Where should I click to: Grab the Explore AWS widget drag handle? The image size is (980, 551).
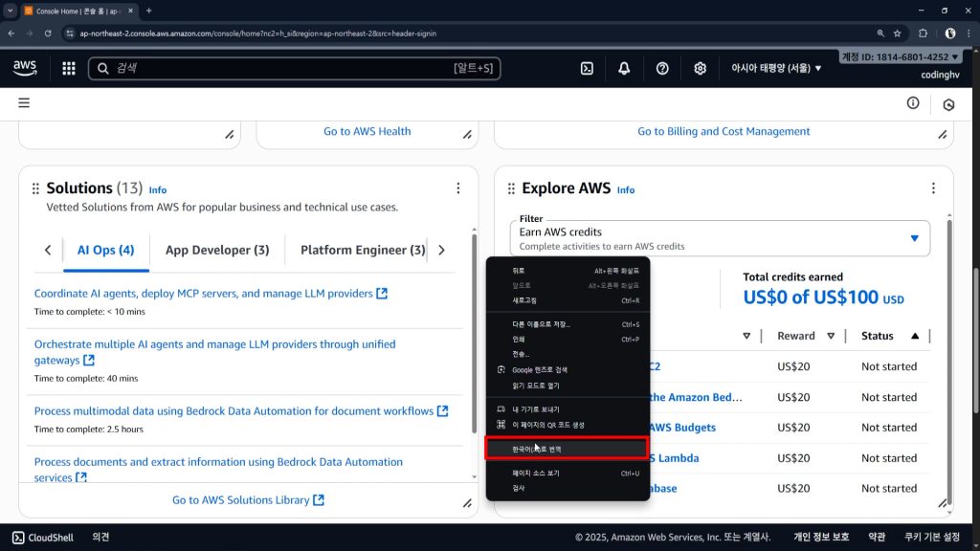coord(511,188)
